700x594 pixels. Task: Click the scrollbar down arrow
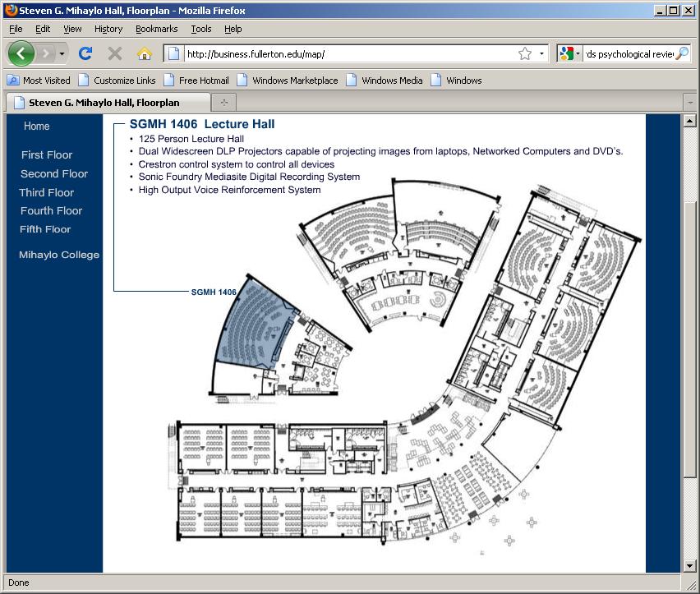690,566
